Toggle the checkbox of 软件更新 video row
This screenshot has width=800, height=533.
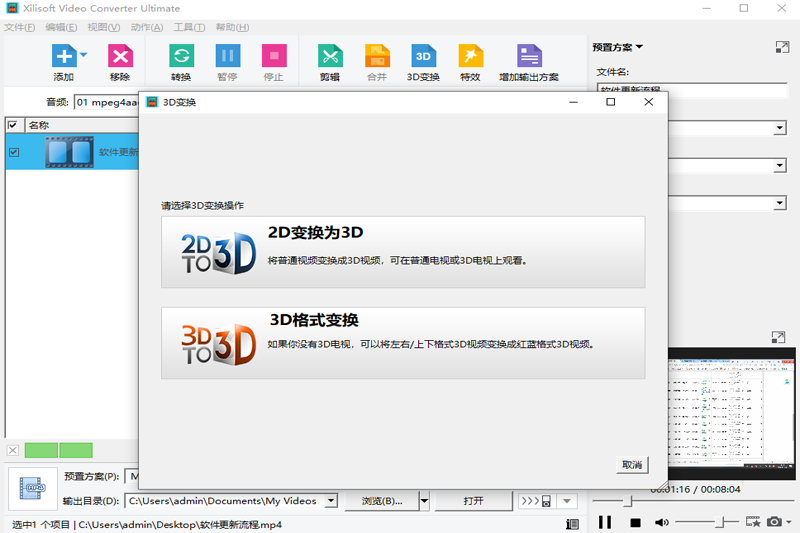point(14,152)
